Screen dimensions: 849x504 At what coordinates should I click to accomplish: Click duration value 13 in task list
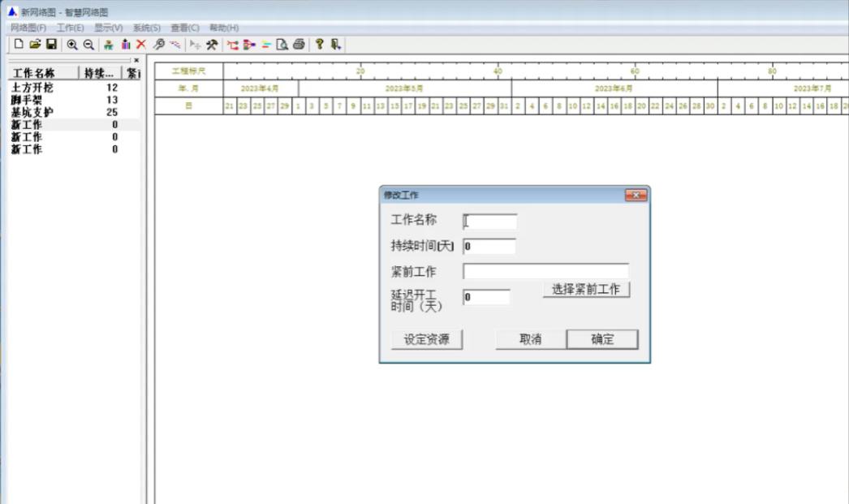[112, 100]
